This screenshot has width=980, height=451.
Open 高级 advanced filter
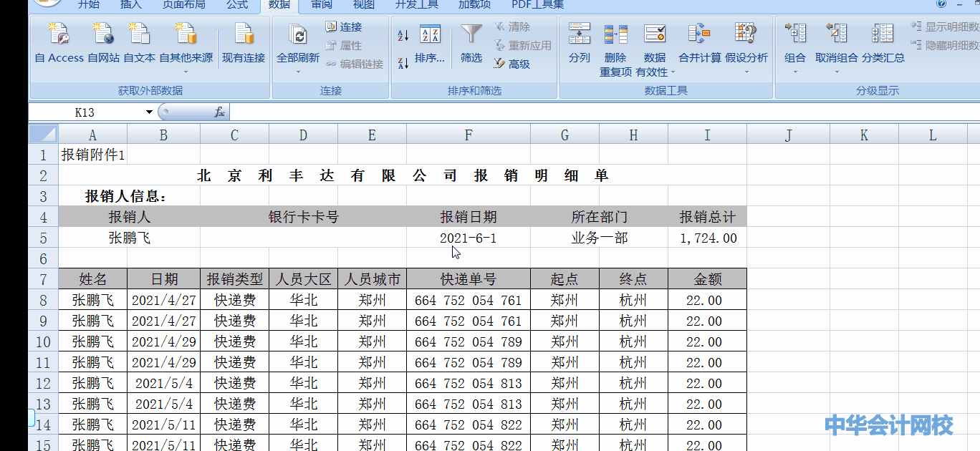(x=512, y=64)
